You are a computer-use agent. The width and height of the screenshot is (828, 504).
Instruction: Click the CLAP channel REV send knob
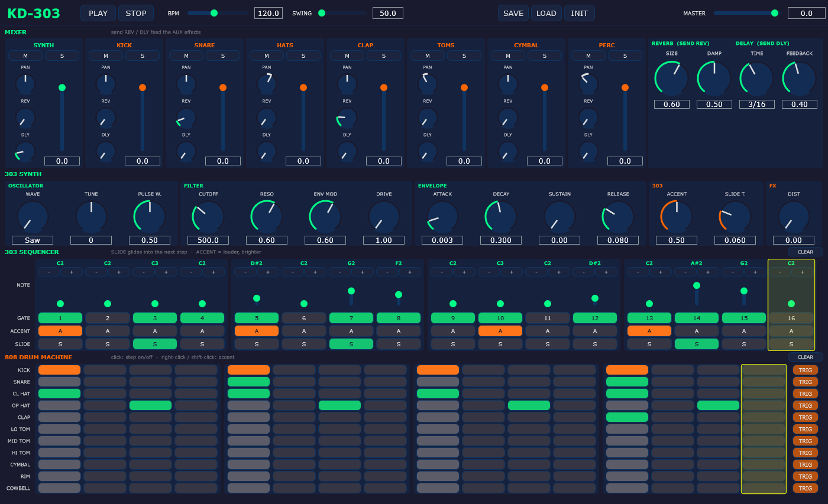pyautogui.click(x=347, y=118)
